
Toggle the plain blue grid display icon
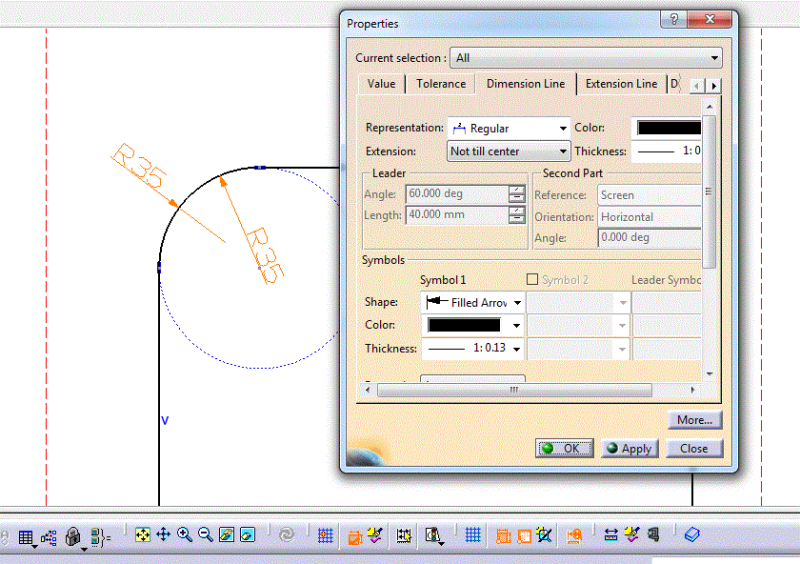[473, 535]
